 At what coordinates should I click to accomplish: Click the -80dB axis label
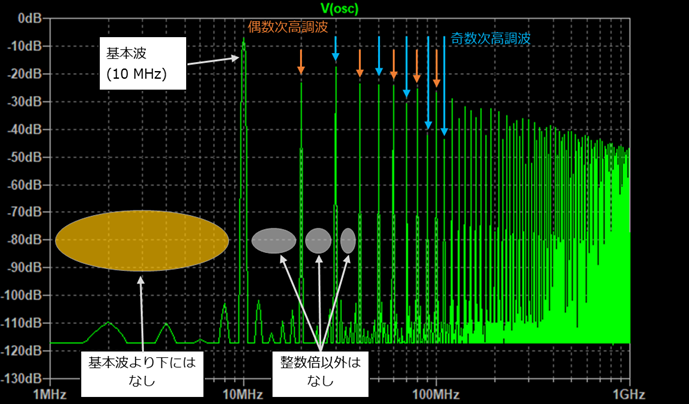(x=25, y=240)
